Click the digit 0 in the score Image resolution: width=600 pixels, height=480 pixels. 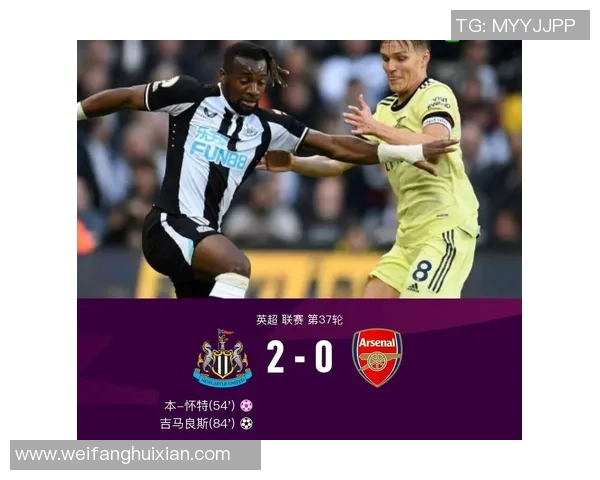coord(324,357)
